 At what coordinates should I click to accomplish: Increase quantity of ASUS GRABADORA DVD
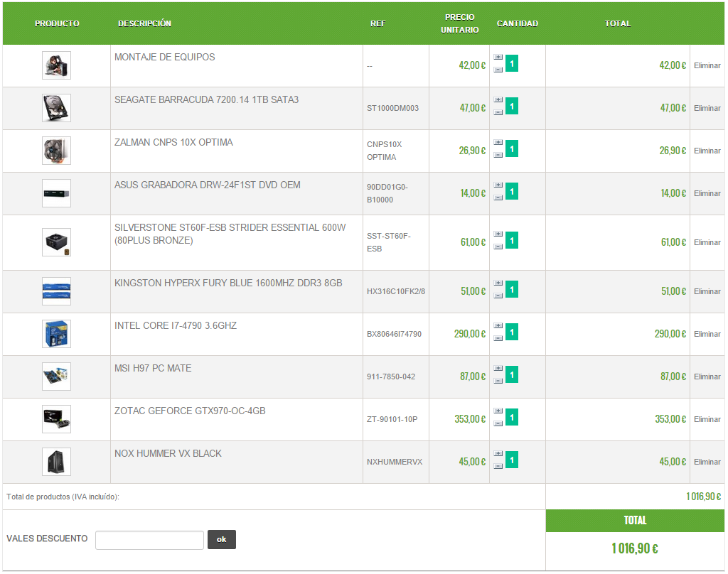(x=498, y=185)
